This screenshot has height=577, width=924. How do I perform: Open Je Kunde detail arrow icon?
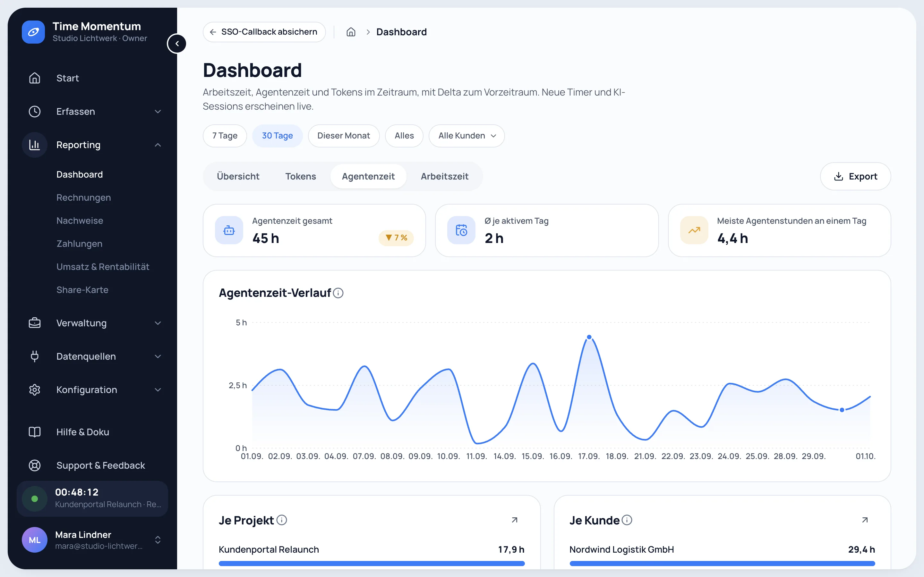(x=865, y=520)
